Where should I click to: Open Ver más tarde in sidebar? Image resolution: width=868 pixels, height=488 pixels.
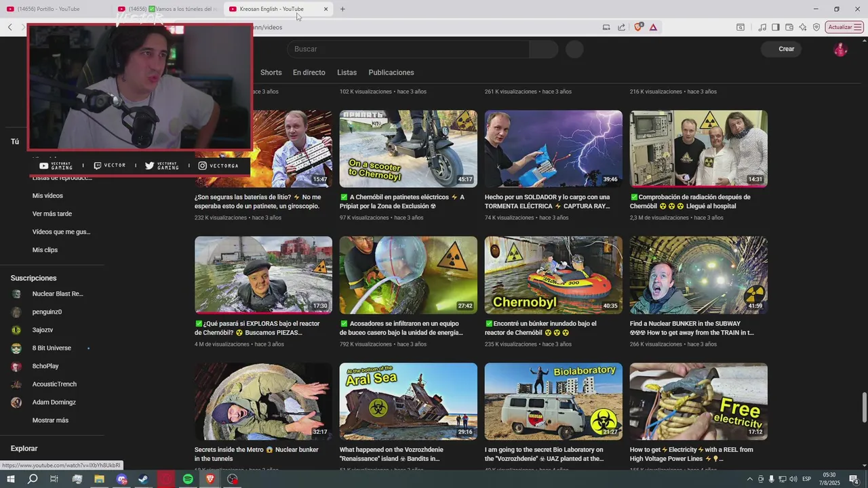coord(52,214)
